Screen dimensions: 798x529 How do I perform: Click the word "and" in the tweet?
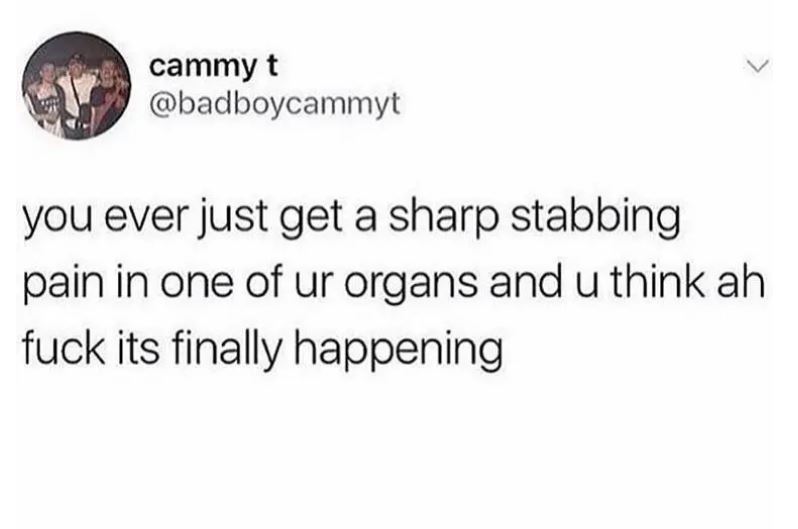pos(526,282)
